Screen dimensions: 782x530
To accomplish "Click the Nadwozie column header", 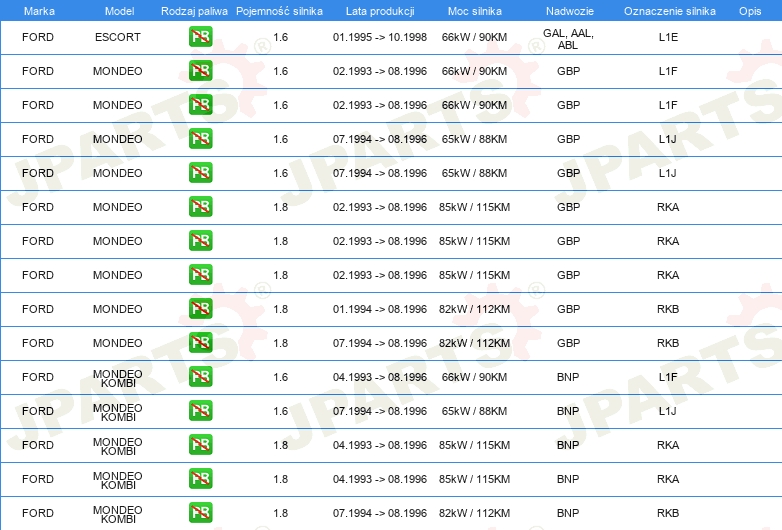I will coord(570,11).
